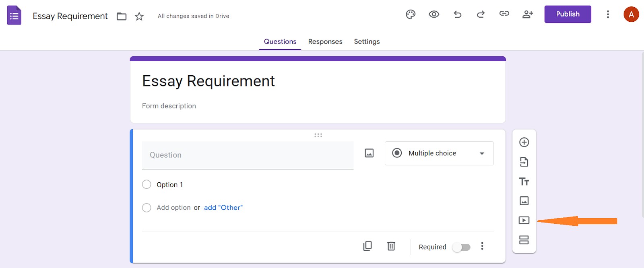
Task: Import questions icon in side toolbar
Action: click(x=524, y=162)
